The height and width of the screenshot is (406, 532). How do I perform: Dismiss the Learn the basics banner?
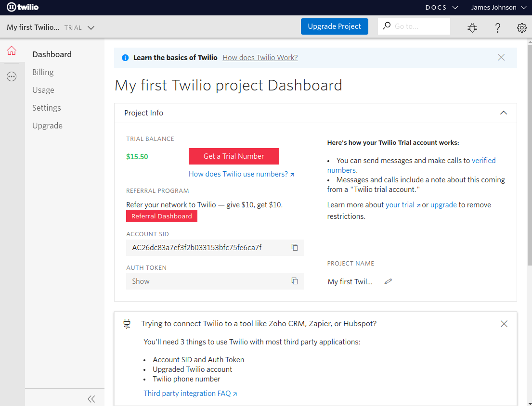[501, 57]
